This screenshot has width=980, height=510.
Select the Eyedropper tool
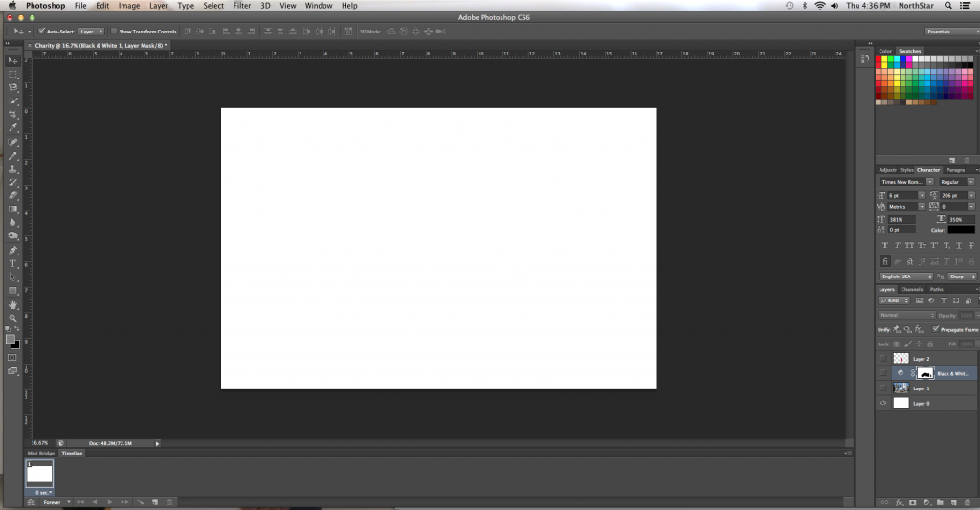(x=12, y=128)
